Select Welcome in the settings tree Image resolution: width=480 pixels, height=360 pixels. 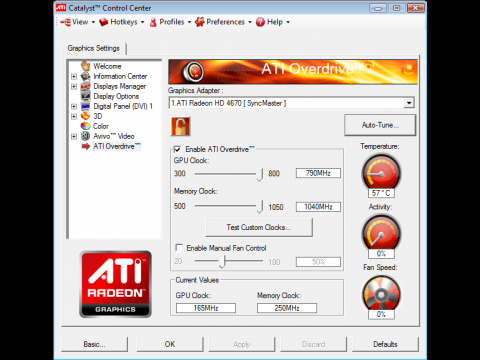107,66
